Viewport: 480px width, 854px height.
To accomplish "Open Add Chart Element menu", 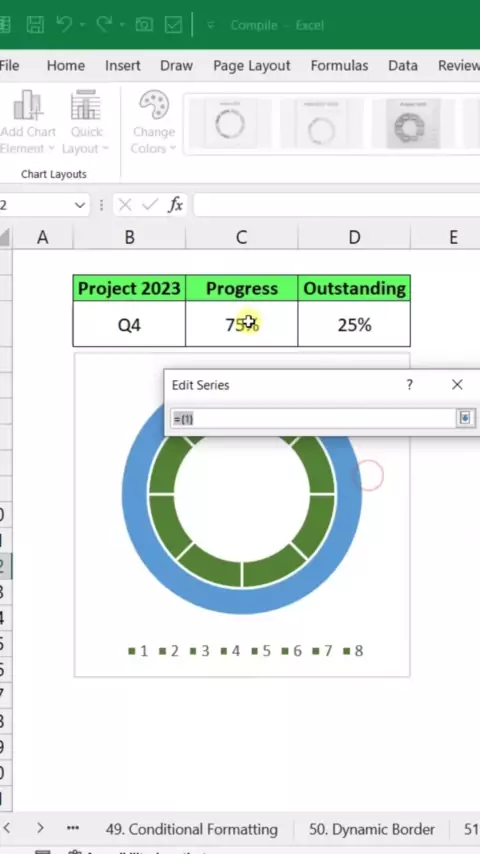I will [x=27, y=122].
